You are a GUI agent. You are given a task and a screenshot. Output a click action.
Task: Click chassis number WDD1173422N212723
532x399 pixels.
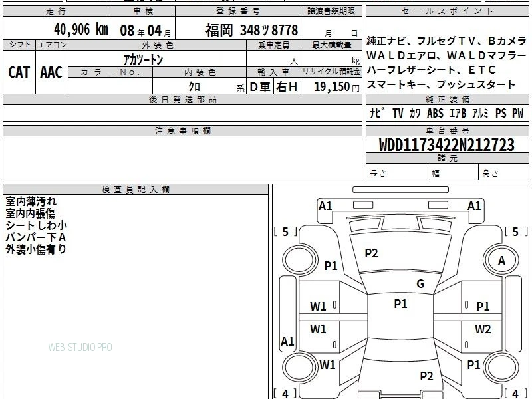click(x=447, y=145)
